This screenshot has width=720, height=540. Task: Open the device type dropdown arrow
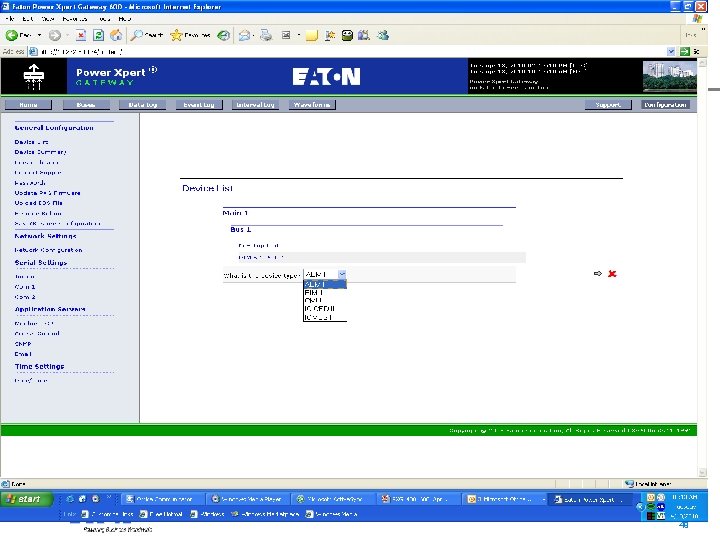pyautogui.click(x=342, y=274)
